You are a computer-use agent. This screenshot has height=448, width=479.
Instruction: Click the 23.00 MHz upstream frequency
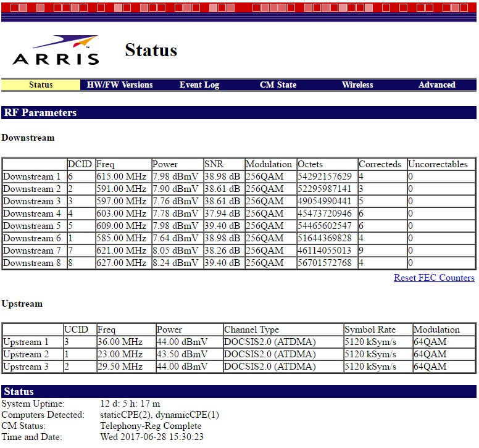click(120, 354)
